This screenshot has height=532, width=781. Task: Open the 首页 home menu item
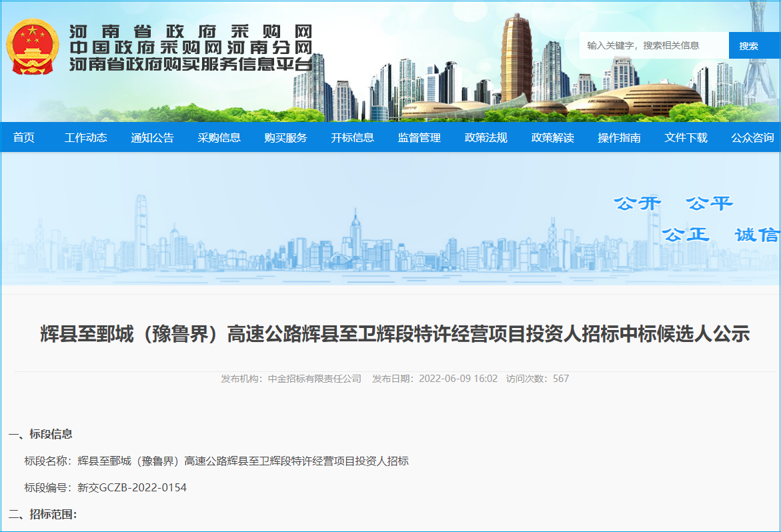[x=23, y=138]
